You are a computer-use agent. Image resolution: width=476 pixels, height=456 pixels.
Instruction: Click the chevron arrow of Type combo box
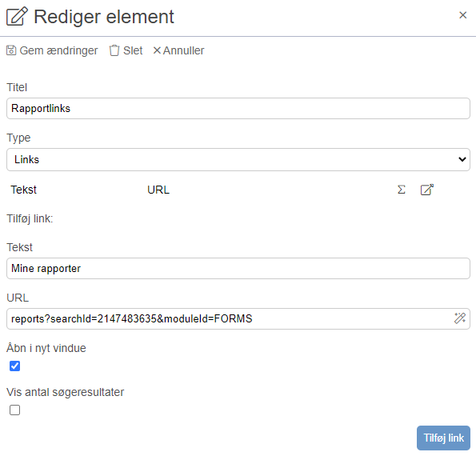click(462, 159)
